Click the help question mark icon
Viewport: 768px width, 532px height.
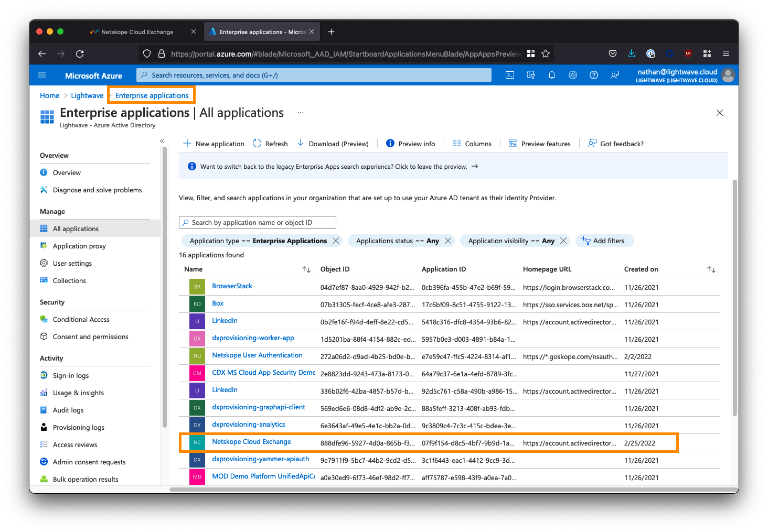coord(593,75)
